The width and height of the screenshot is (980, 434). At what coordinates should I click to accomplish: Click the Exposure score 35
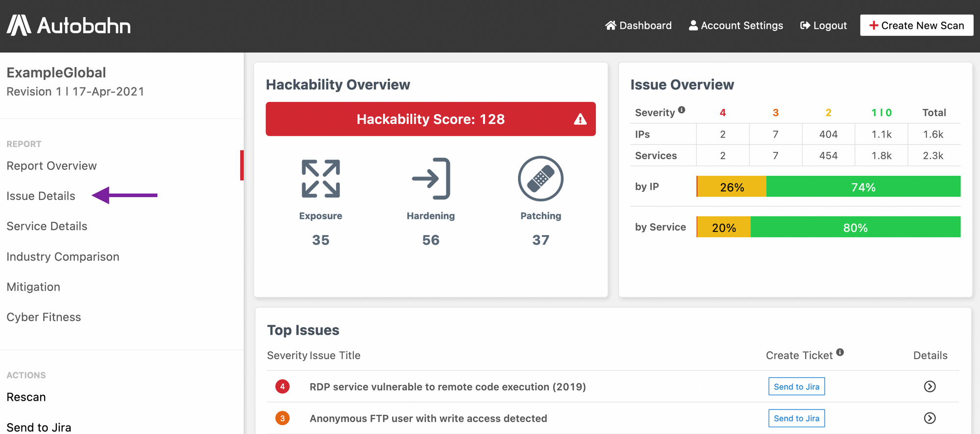point(321,240)
